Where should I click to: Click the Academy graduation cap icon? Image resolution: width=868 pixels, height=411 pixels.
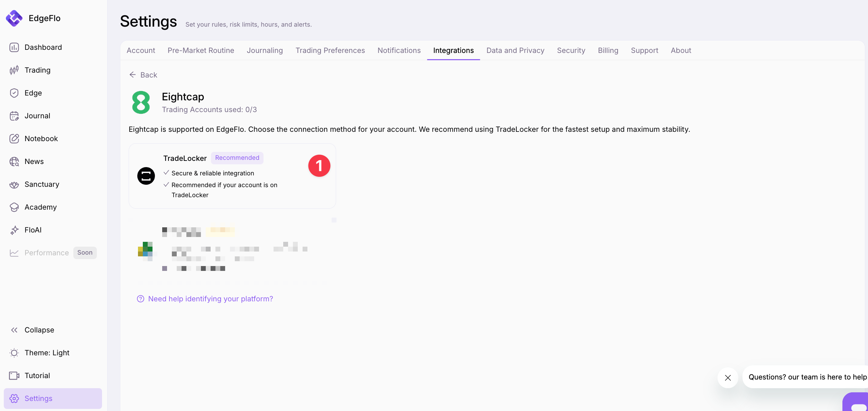pyautogui.click(x=14, y=207)
